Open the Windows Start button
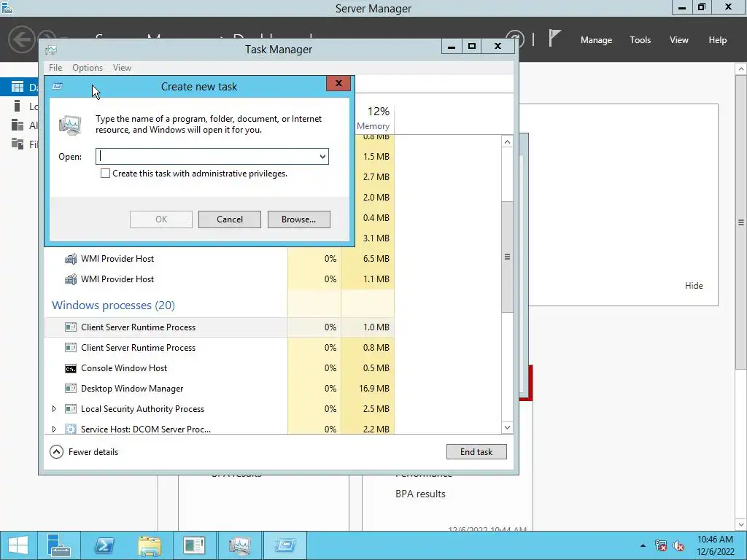Image resolution: width=747 pixels, height=560 pixels. (18, 545)
